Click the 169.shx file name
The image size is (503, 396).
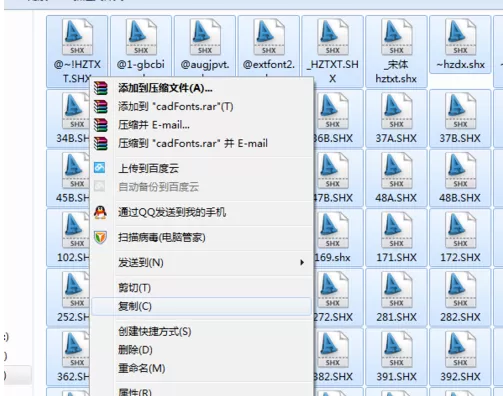(332, 258)
